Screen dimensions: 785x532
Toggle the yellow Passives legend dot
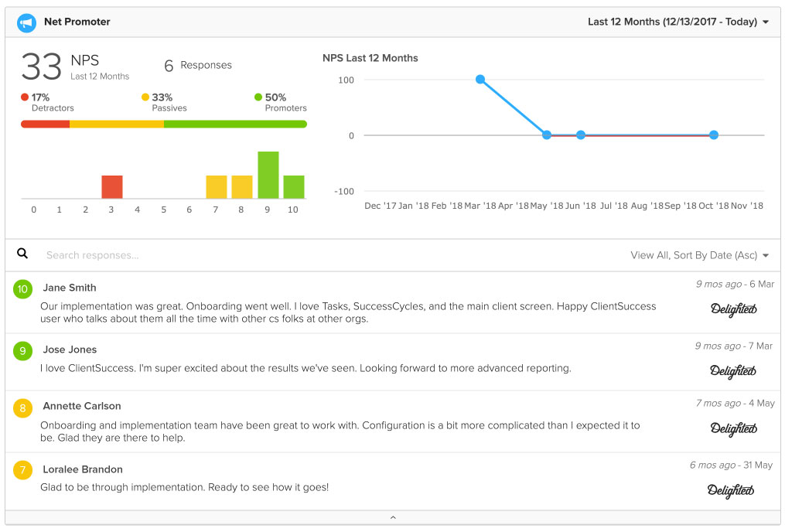(145, 97)
